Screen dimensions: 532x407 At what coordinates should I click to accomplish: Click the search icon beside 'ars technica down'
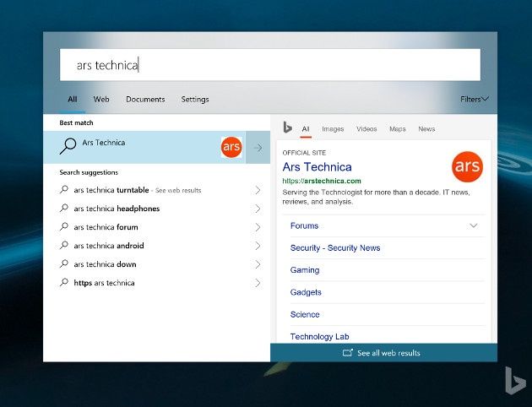(64, 263)
